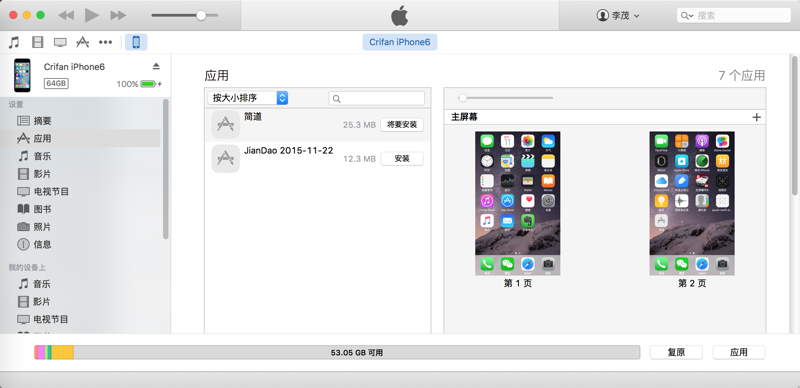Open the Apps library icon in toolbar
800x388 pixels.
(83, 42)
